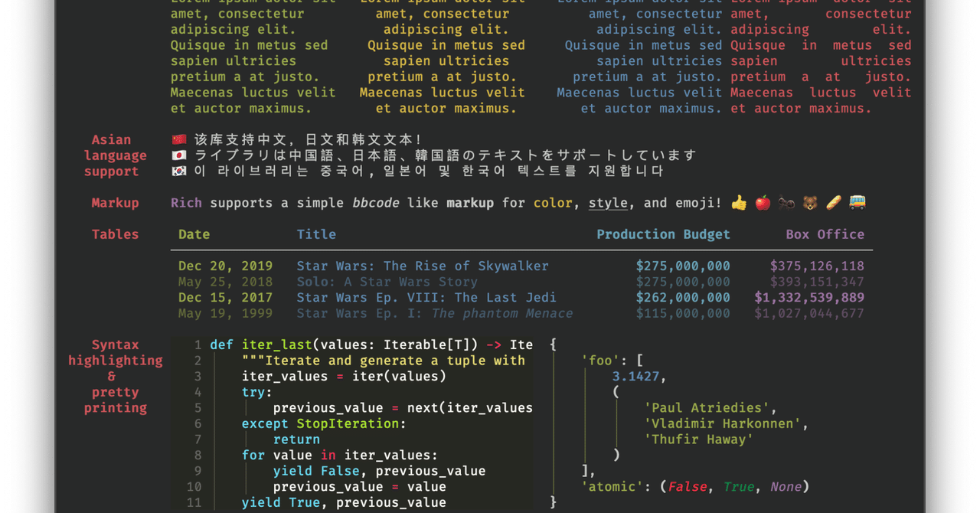Image resolution: width=980 pixels, height=513 pixels.
Task: Click the China flag emoji
Action: (x=178, y=139)
